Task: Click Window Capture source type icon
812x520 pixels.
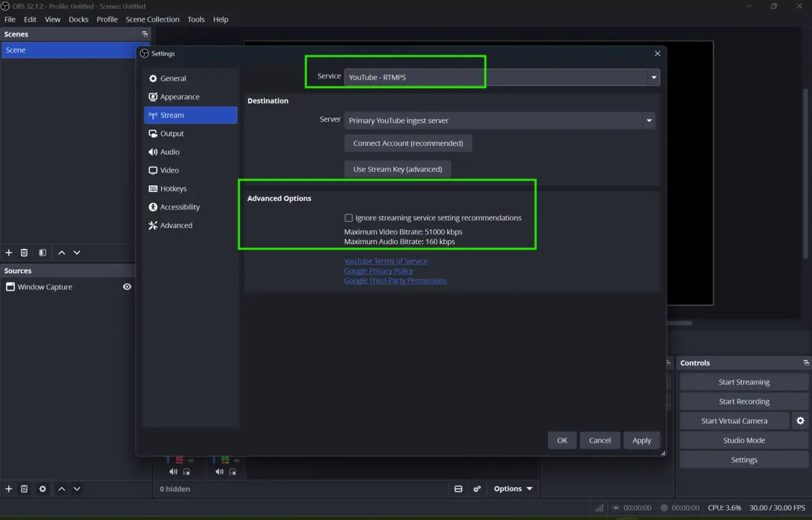Action: 10,287
